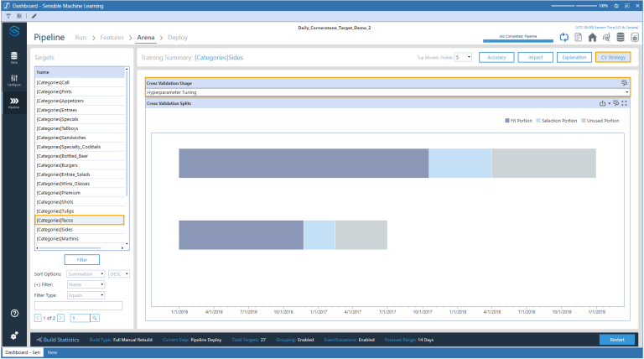Viewport: 644px width, 359px height.
Task: Click the Sensible ML logo icon
Action: 14,31
